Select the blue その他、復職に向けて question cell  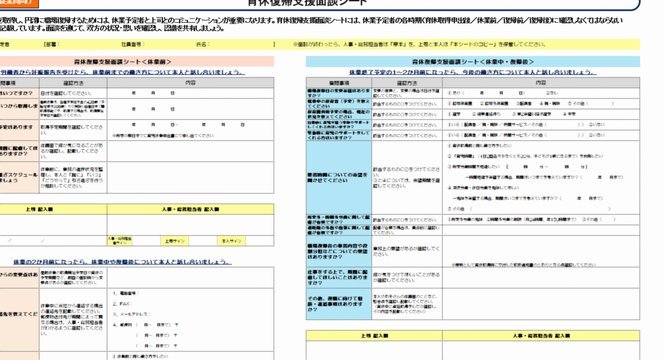click(339, 304)
